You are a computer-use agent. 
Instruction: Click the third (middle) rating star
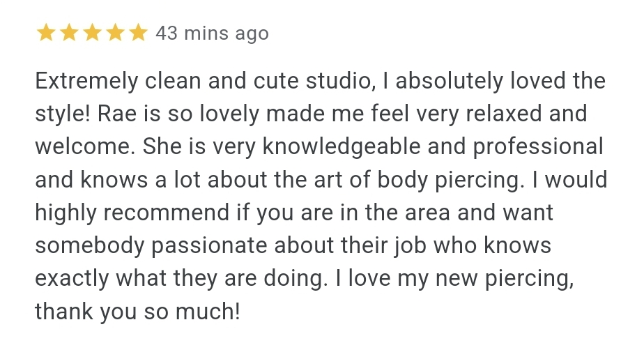[92, 33]
